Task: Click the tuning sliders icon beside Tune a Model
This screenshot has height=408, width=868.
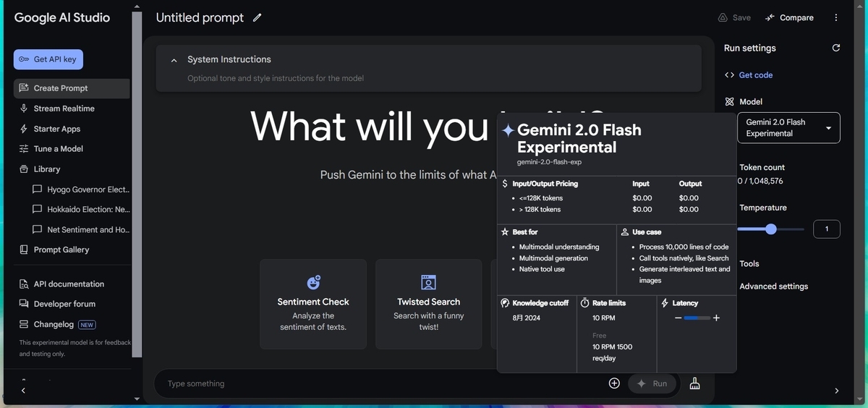Action: (24, 148)
